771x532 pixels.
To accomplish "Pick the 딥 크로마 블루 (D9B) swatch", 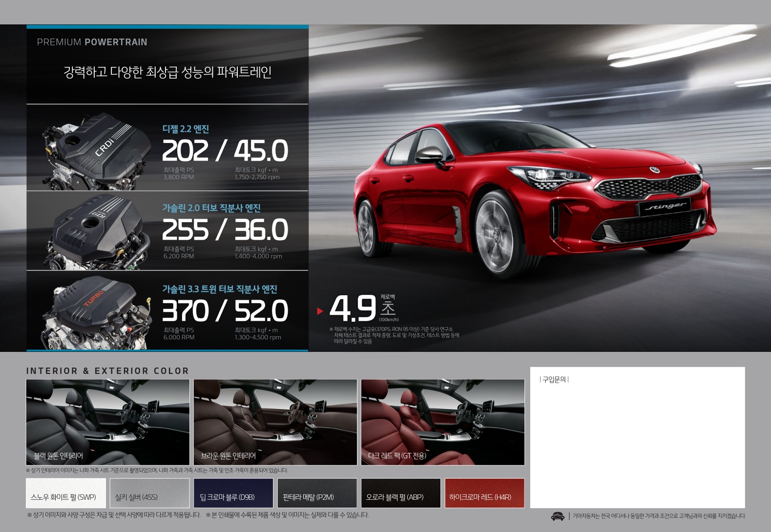I will pyautogui.click(x=233, y=493).
